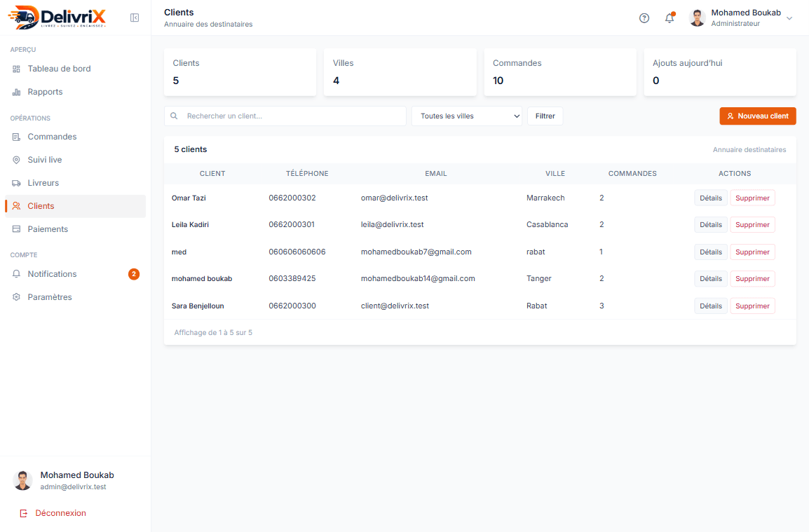Image resolution: width=809 pixels, height=532 pixels.
Task: Click the Paramètres gear icon
Action: pyautogui.click(x=17, y=297)
